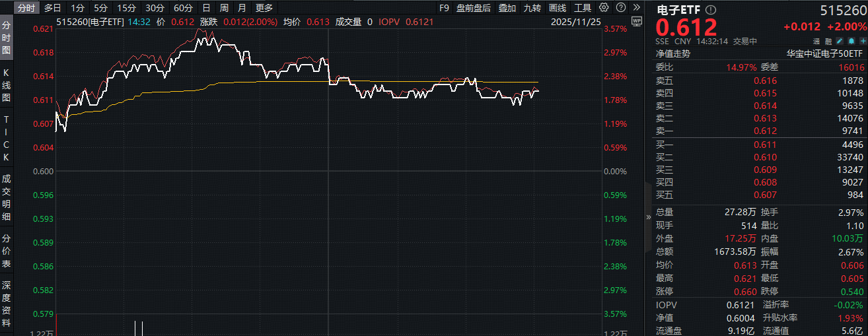Toggle 九转 indicator on chart
The width and height of the screenshot is (868, 336).
tap(532, 8)
